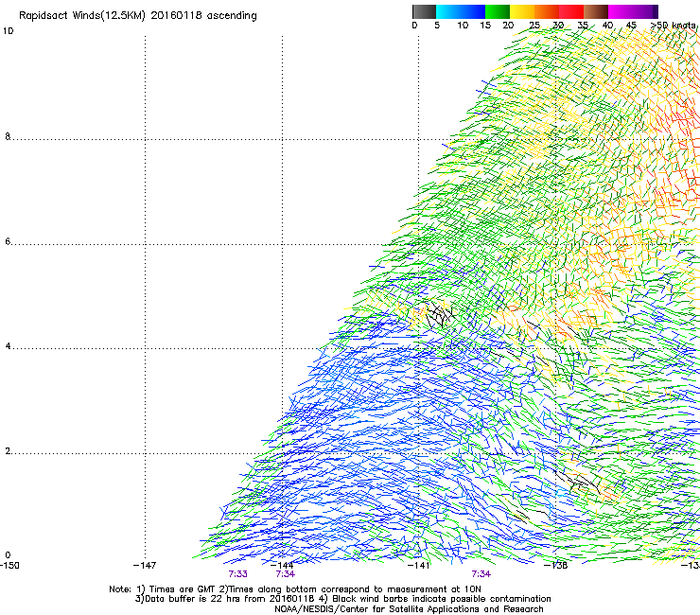Click the longitude label -150

[x=9, y=565]
